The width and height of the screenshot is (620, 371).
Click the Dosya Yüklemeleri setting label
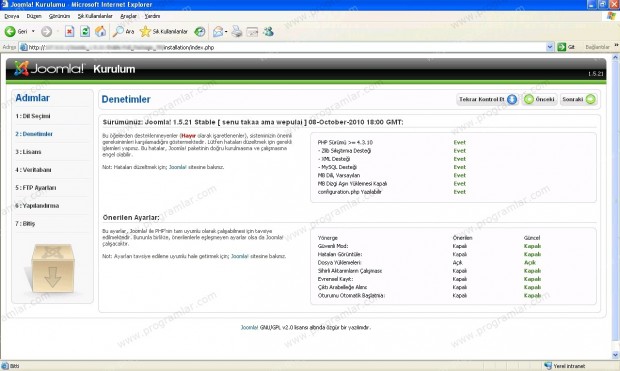pyautogui.click(x=339, y=263)
